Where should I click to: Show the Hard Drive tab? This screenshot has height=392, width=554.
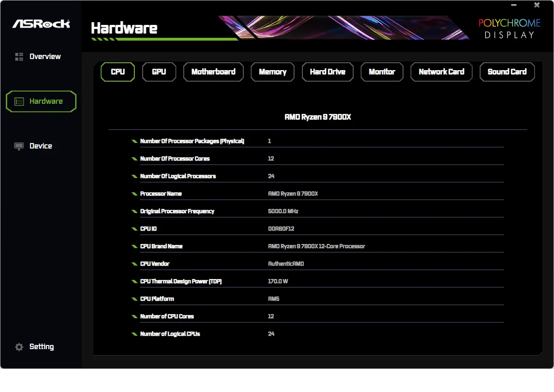pos(327,72)
